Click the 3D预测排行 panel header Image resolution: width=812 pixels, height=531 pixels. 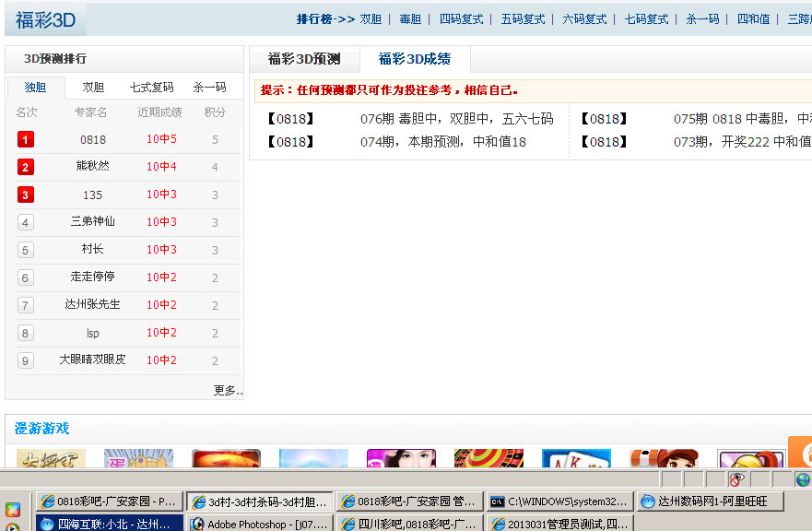[55, 59]
